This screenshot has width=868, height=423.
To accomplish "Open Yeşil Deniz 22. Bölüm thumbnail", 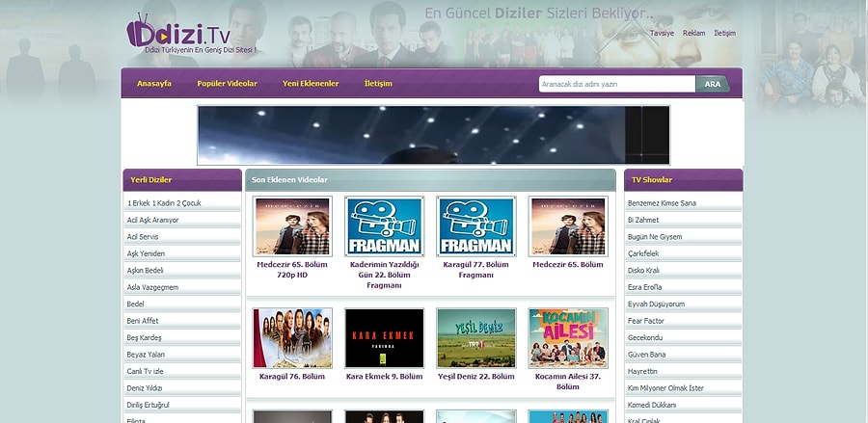I will click(x=475, y=338).
